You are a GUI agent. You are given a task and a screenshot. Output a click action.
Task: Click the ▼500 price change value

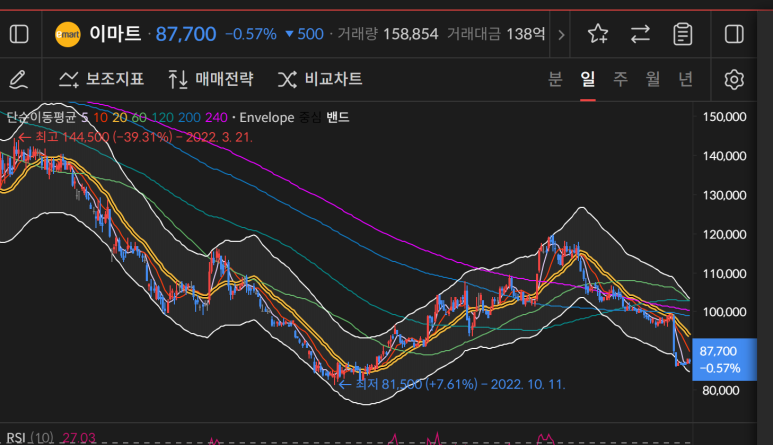point(305,34)
